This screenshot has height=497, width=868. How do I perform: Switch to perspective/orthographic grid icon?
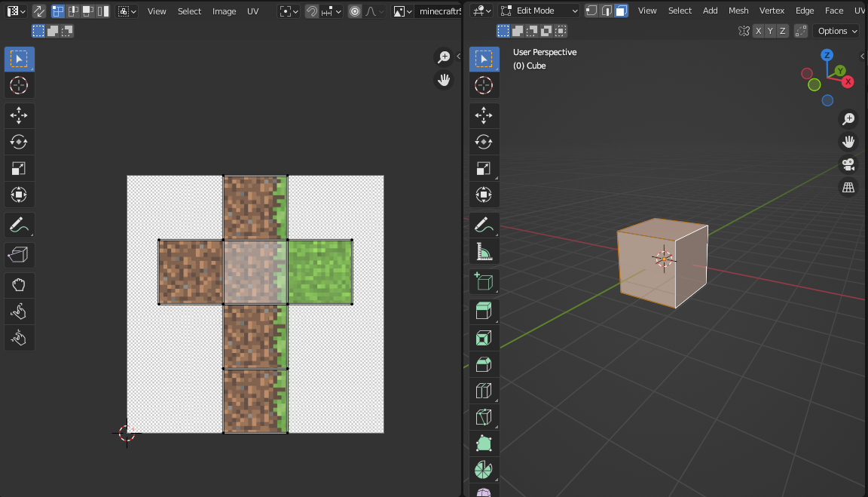(848, 188)
